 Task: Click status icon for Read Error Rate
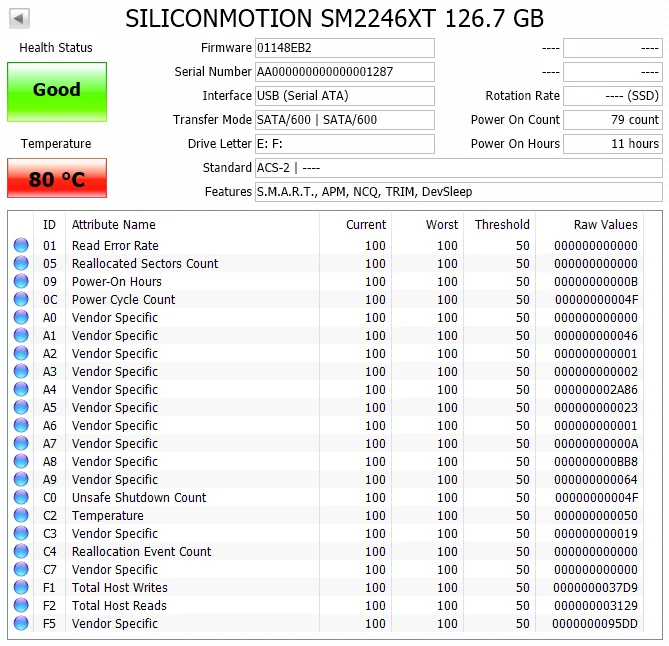pyautogui.click(x=21, y=245)
